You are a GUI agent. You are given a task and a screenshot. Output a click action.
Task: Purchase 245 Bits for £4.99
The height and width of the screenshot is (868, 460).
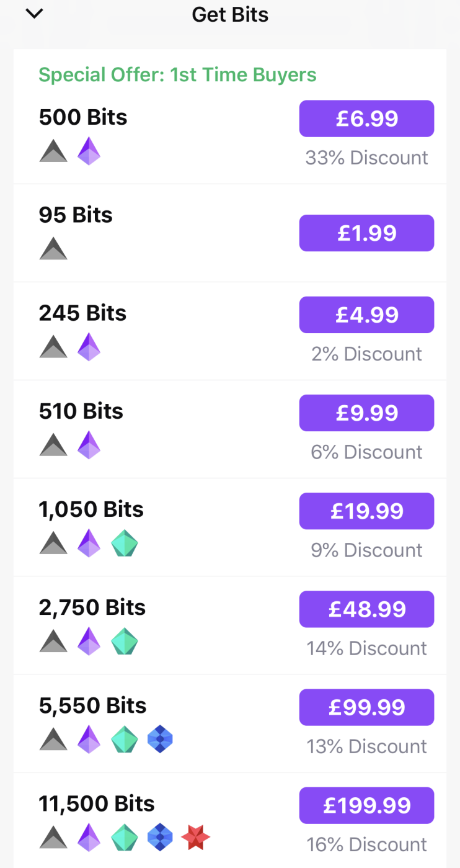[x=366, y=315]
